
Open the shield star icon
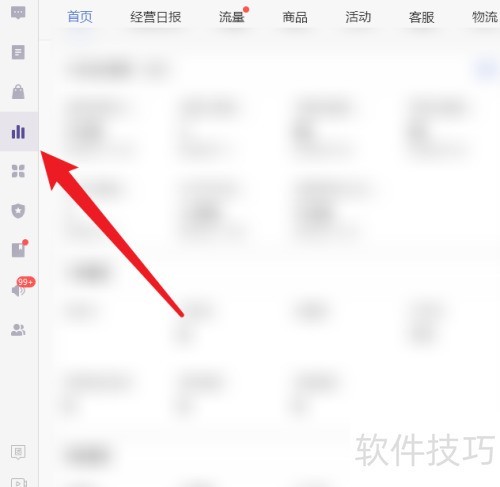[18, 211]
